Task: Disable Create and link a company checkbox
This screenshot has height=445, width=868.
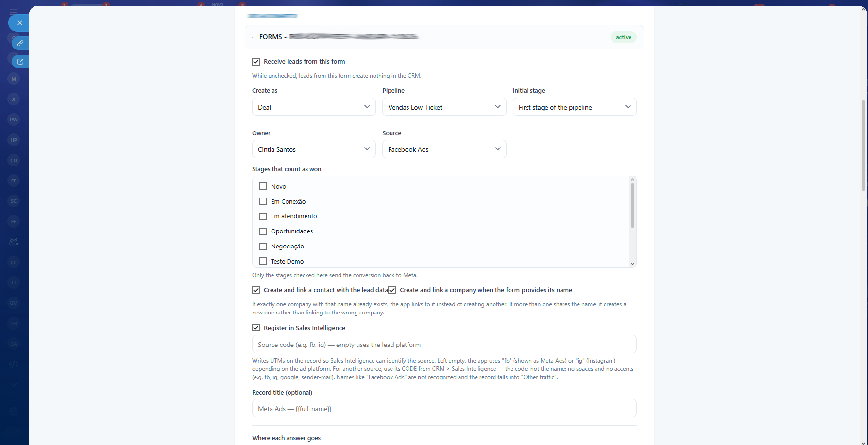Action: point(392,290)
